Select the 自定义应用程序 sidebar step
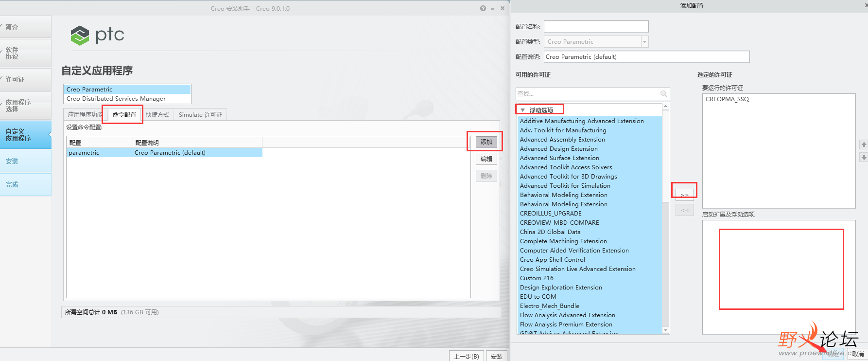Viewport: 868px width, 361px height. tap(25, 135)
